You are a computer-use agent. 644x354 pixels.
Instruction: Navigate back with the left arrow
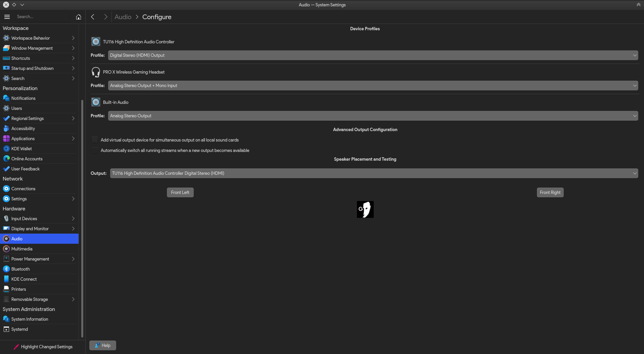(93, 17)
